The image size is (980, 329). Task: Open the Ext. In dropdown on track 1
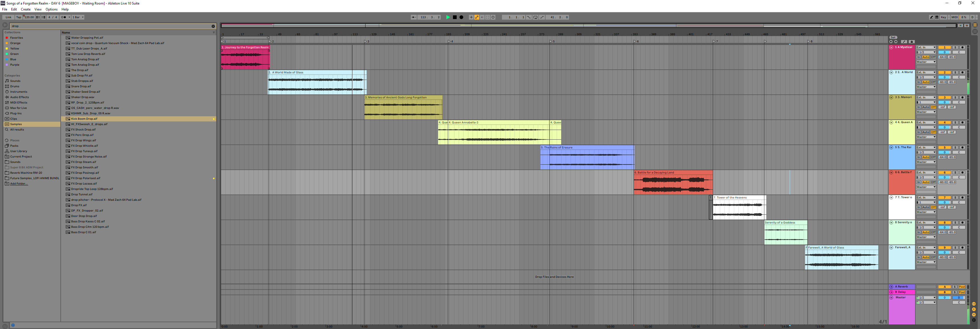pyautogui.click(x=926, y=47)
